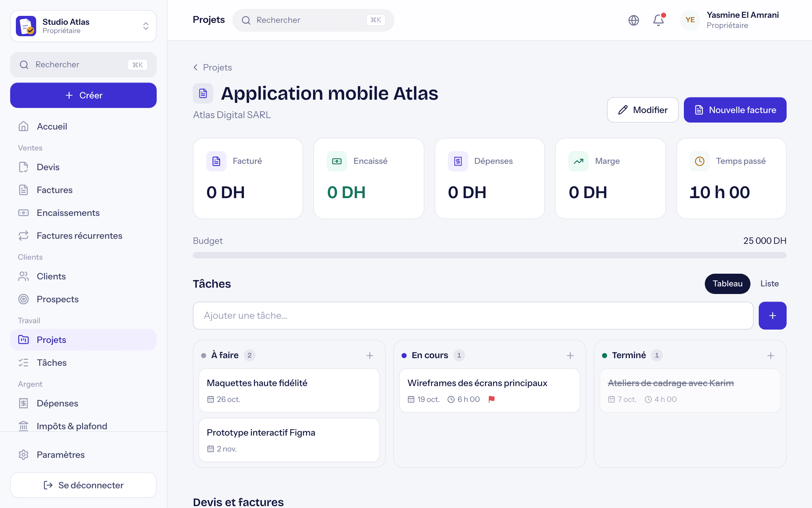Click the red flag on Wireframes task
This screenshot has height=508, width=812.
pyautogui.click(x=492, y=399)
